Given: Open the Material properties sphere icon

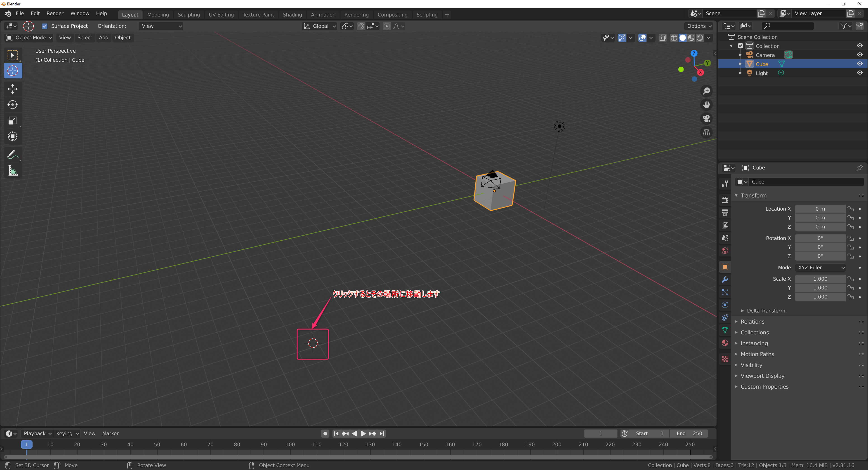Looking at the screenshot, I should coord(725,343).
